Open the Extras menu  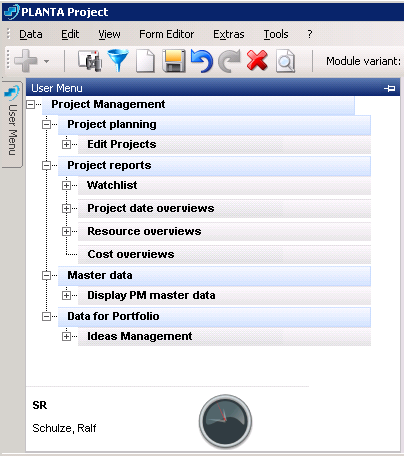[229, 34]
